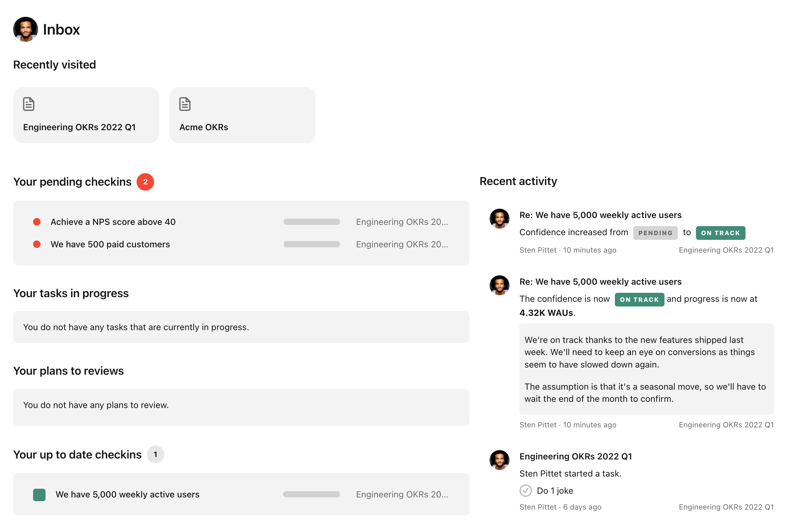797x532 pixels.
Task: Click avatar on first recent activity entry
Action: tap(499, 219)
